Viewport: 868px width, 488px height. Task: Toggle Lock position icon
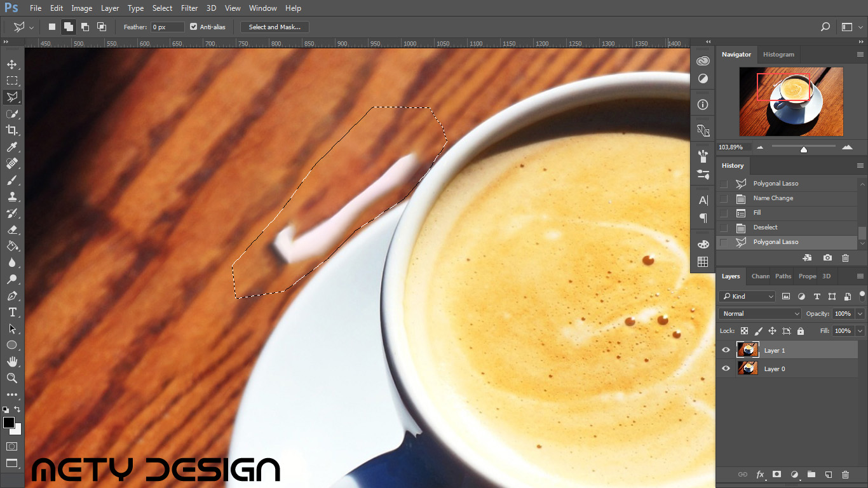772,331
